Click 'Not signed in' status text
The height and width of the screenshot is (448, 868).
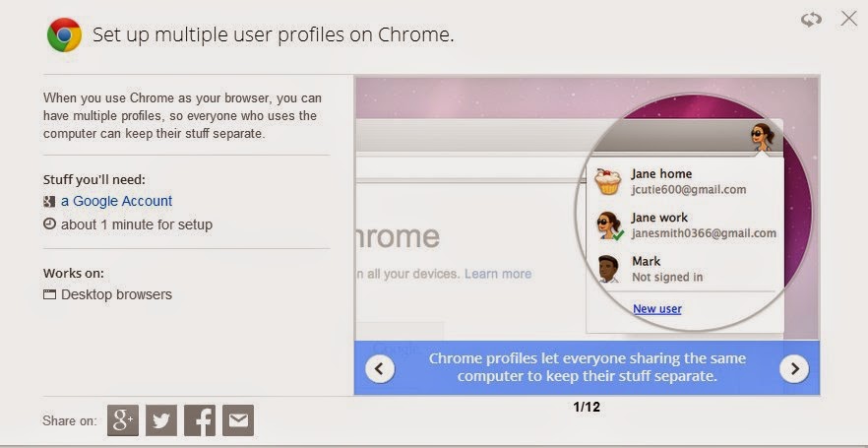667,277
